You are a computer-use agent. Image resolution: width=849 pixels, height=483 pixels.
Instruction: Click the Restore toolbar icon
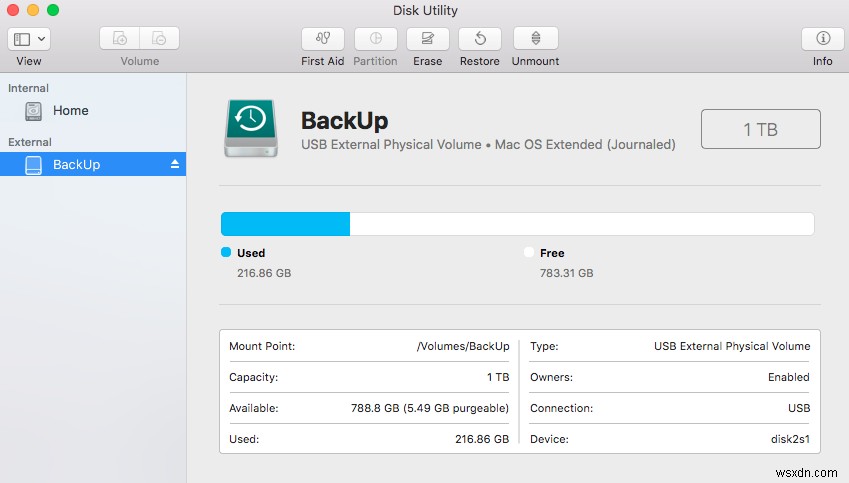pos(480,38)
